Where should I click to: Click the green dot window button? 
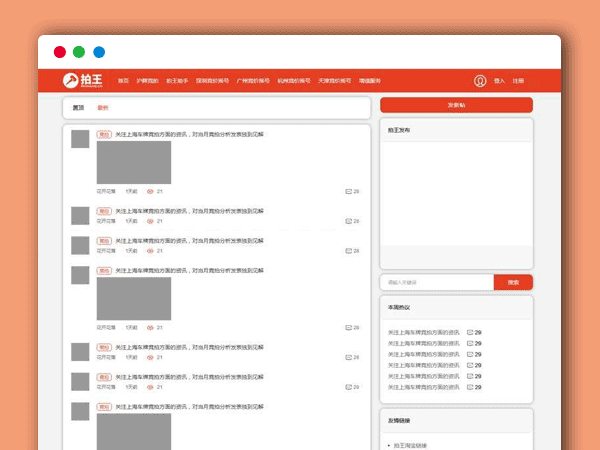[x=79, y=52]
